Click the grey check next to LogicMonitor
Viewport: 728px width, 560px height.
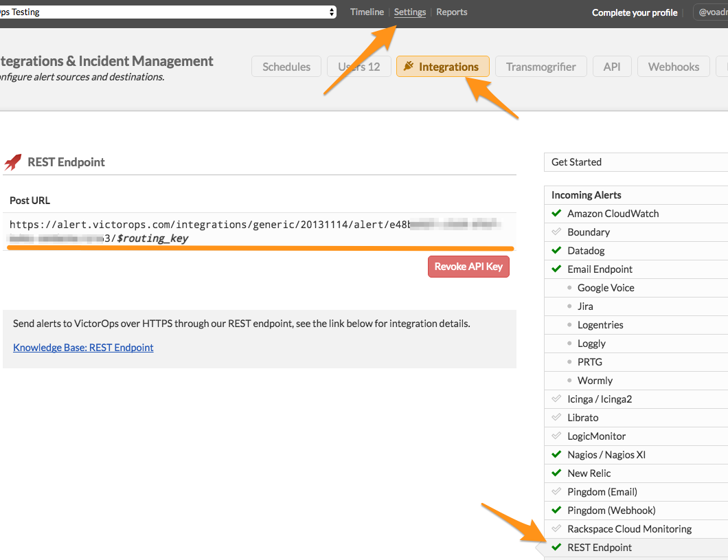(x=556, y=436)
